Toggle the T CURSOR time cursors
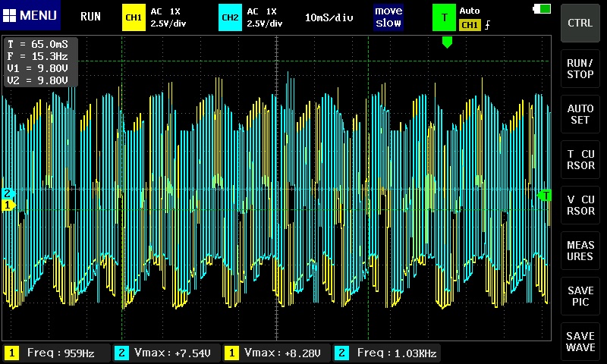Screen dimensions: 607x364 coord(580,160)
